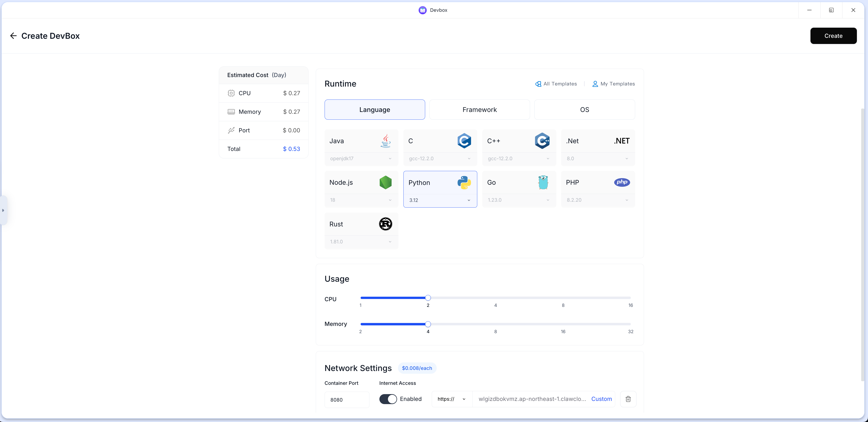The image size is (868, 422).
Task: Switch to the Framework tab
Action: coord(480,109)
